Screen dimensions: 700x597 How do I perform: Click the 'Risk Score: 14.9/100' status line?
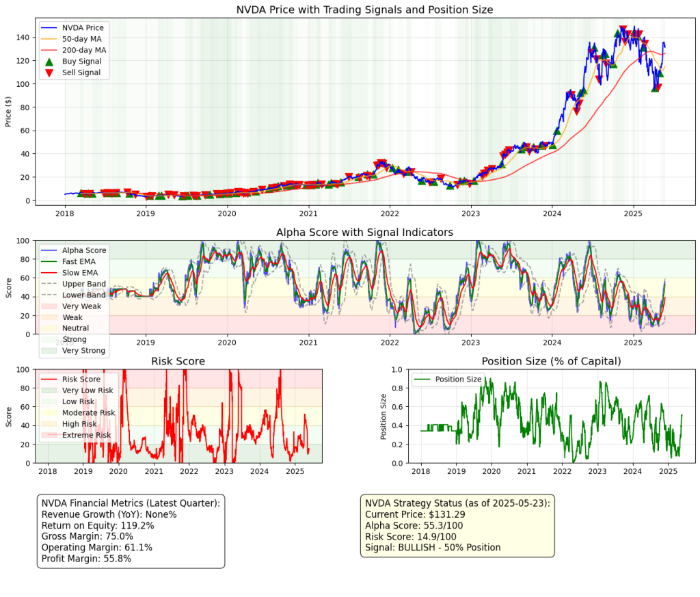tap(411, 537)
